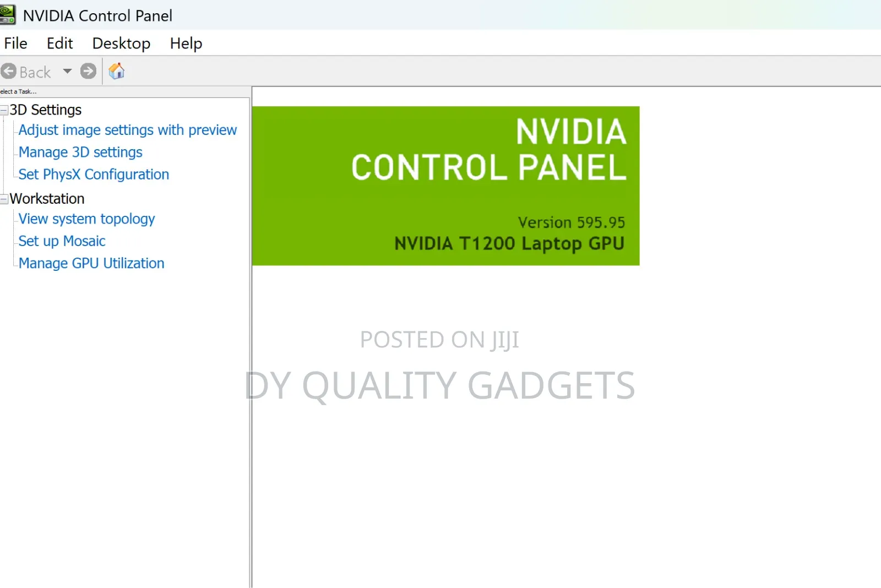Click the 'Select a Task...' header
Image resolution: width=881 pixels, height=588 pixels.
(x=18, y=91)
